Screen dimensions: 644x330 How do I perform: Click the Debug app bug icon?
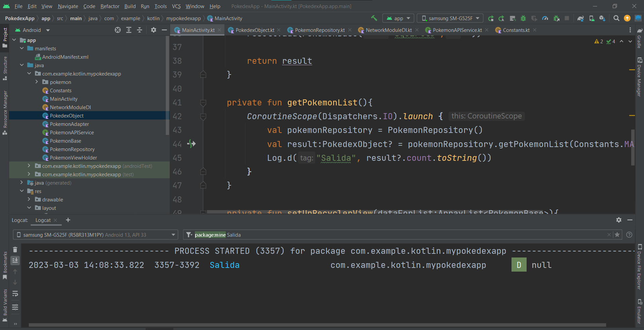point(523,18)
